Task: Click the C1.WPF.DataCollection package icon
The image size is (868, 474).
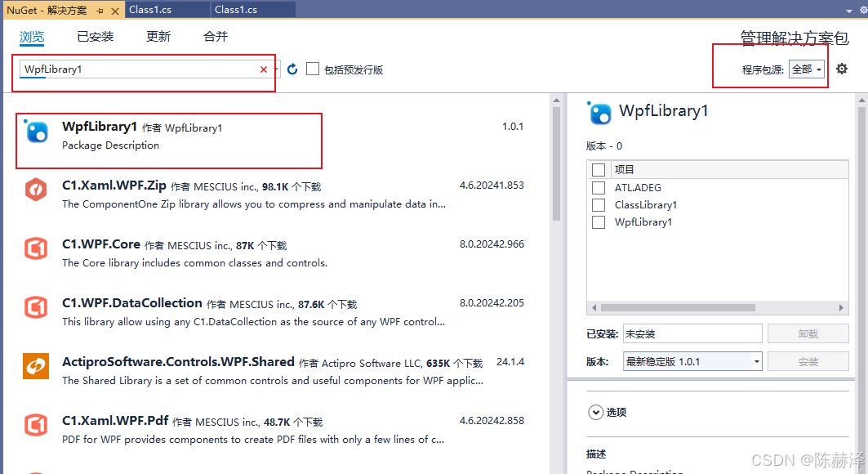Action: tap(36, 307)
